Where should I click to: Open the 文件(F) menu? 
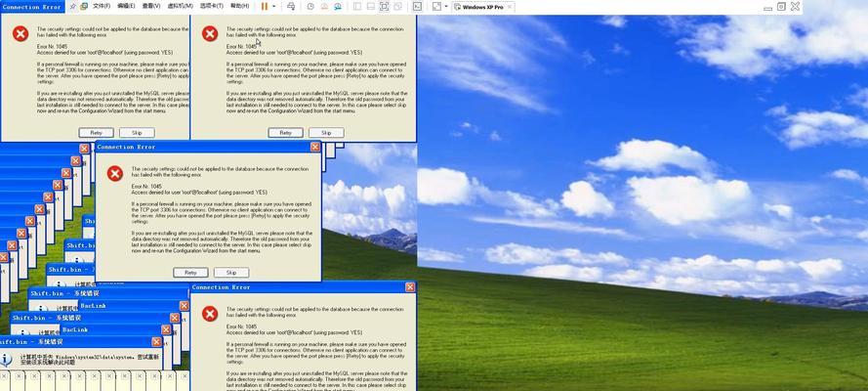(102, 6)
